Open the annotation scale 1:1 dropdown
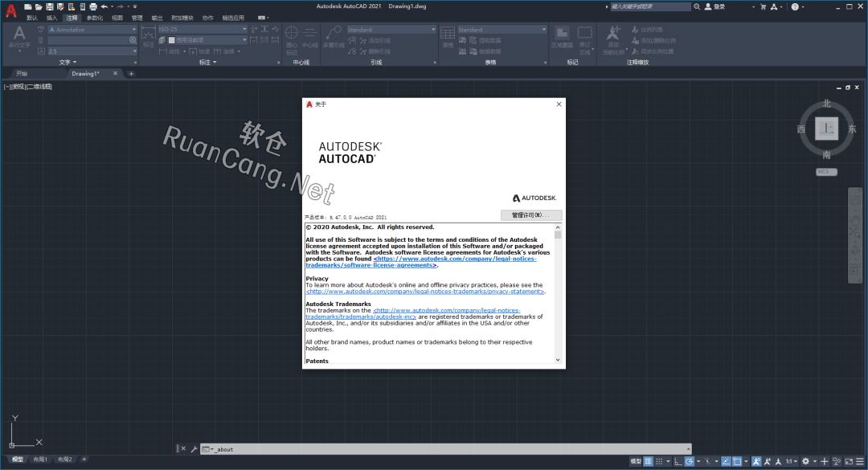The image size is (868, 470). (x=792, y=461)
